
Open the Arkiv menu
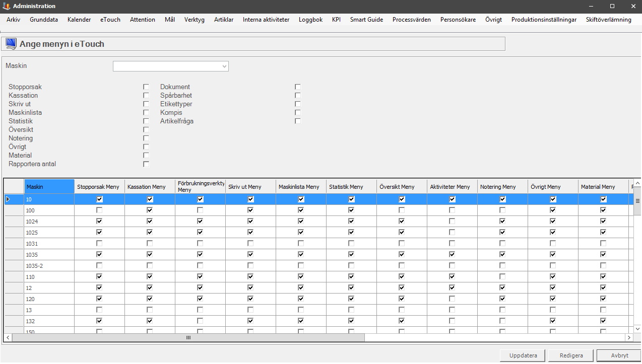[14, 20]
